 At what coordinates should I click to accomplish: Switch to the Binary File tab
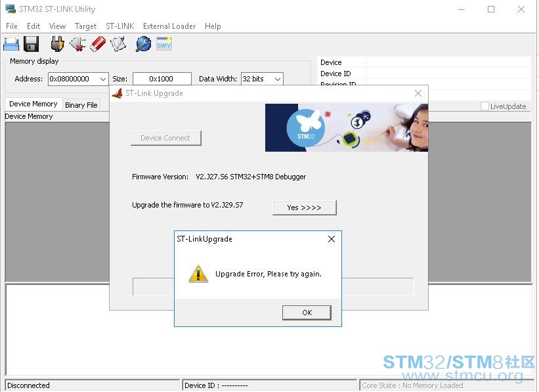pos(81,105)
